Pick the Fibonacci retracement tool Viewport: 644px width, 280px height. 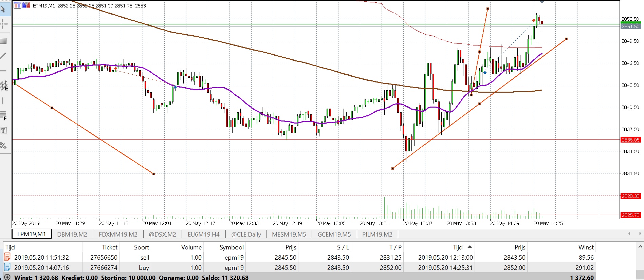coord(3,115)
